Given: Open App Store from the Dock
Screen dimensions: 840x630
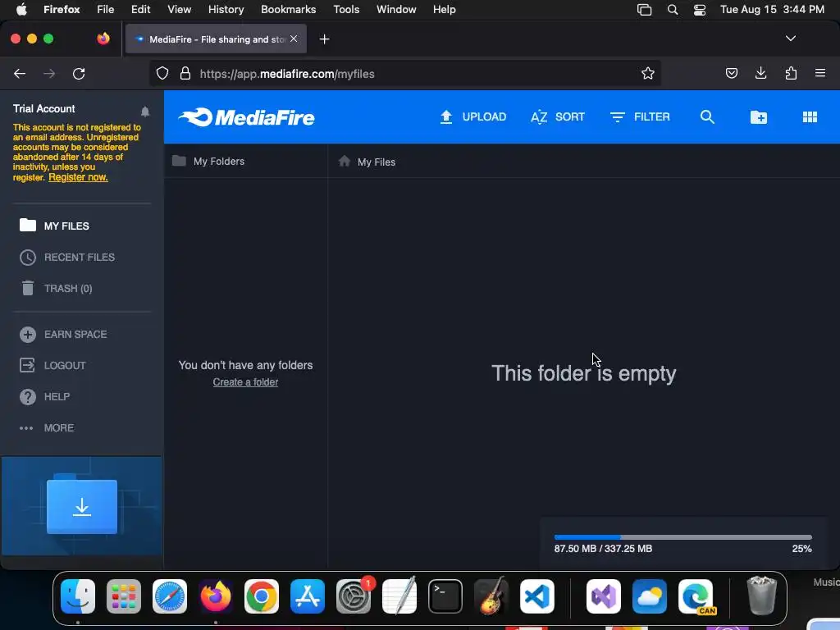Looking at the screenshot, I should pyautogui.click(x=308, y=596).
